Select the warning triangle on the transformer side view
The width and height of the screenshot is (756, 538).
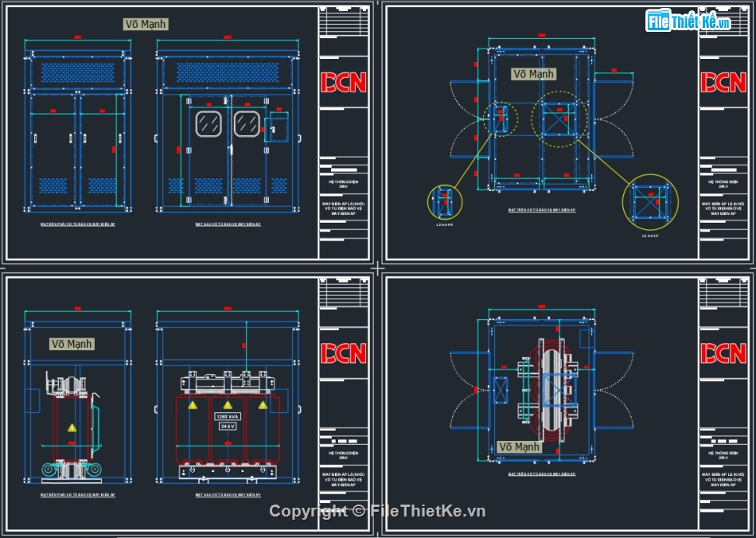click(x=72, y=427)
